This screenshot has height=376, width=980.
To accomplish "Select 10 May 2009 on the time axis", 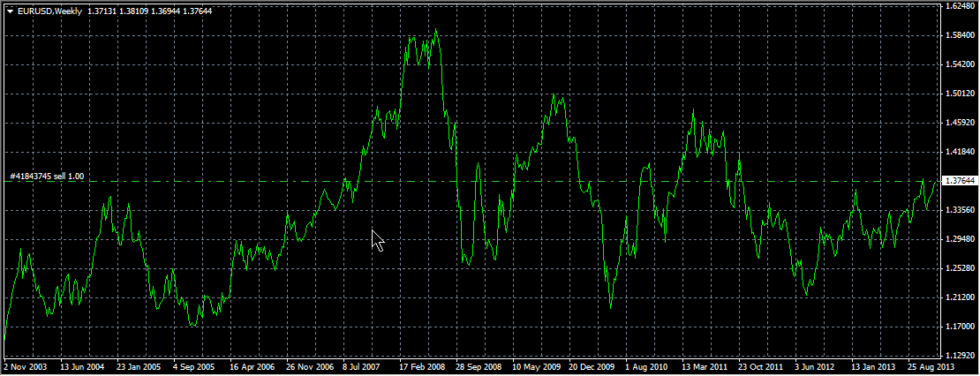I will click(536, 366).
